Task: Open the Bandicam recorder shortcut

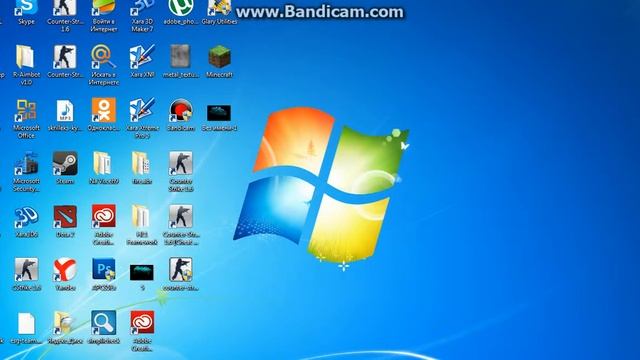Action: click(180, 115)
